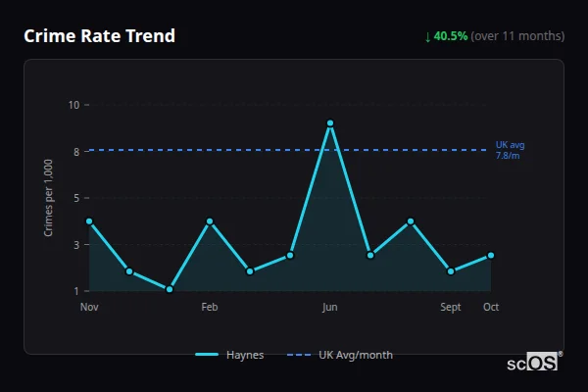Select the June peak data point
This screenshot has width=588, height=392.
(330, 123)
